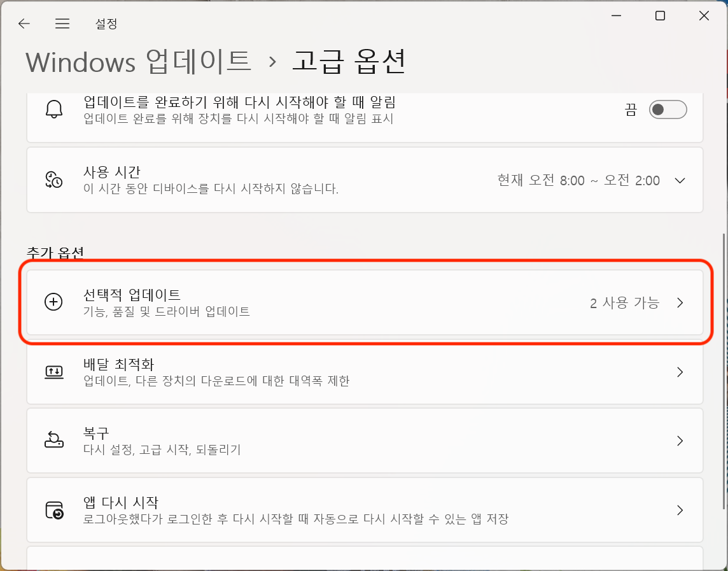Click the recovery icon
Image resolution: width=728 pixels, height=571 pixels.
click(x=54, y=439)
